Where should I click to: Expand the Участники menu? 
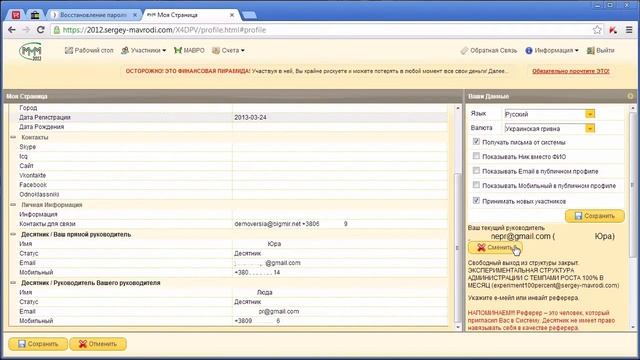144,50
